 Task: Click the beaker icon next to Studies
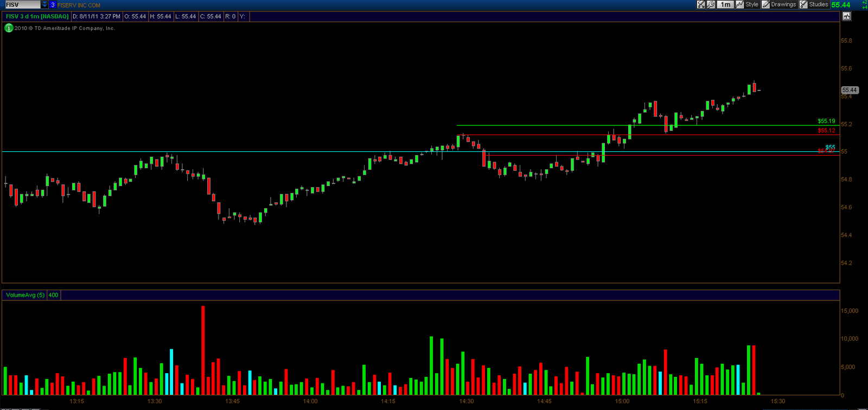pos(804,4)
